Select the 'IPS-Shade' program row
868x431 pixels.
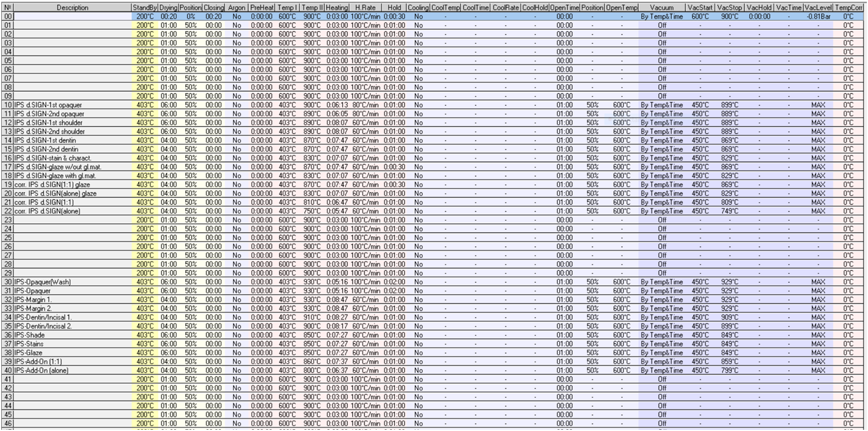pyautogui.click(x=433, y=335)
